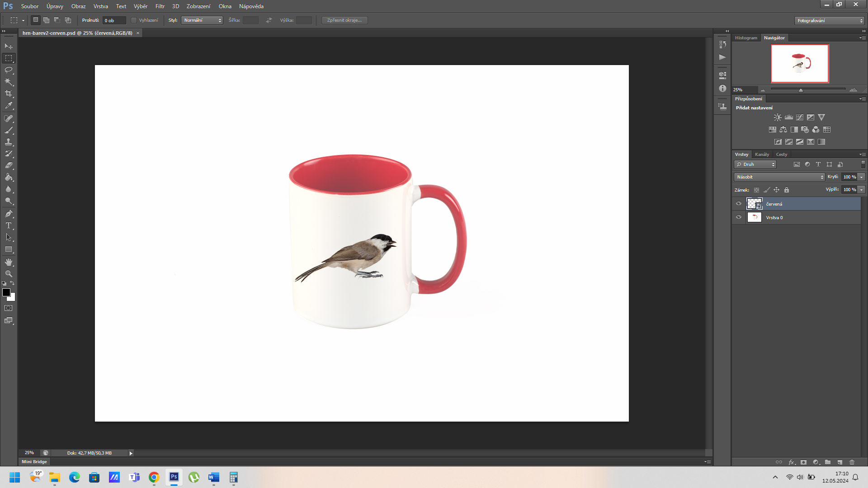
Task: Filter layers by pixel layers
Action: 797,164
